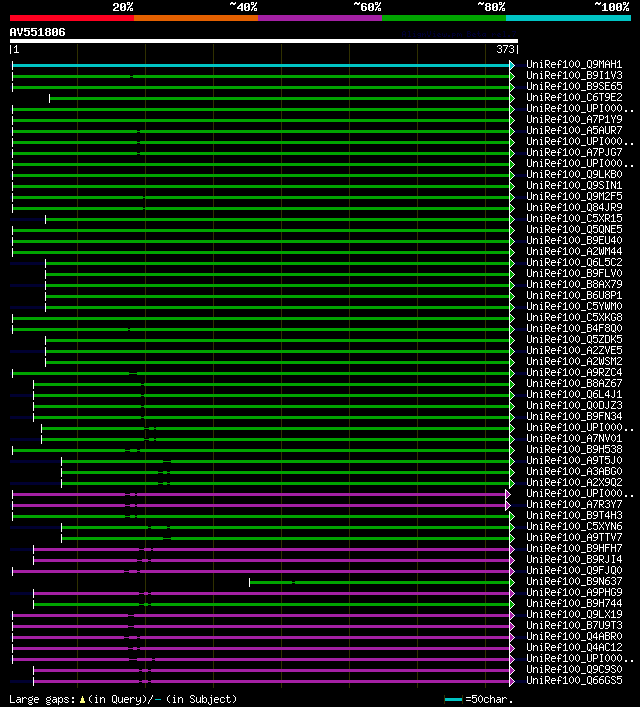
Task: Choose the UniRef100_B9FLV0 entry
Action: point(574,273)
